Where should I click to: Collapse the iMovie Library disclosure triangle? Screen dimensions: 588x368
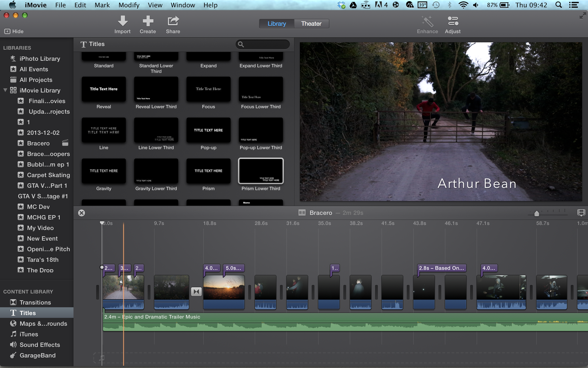tap(5, 90)
